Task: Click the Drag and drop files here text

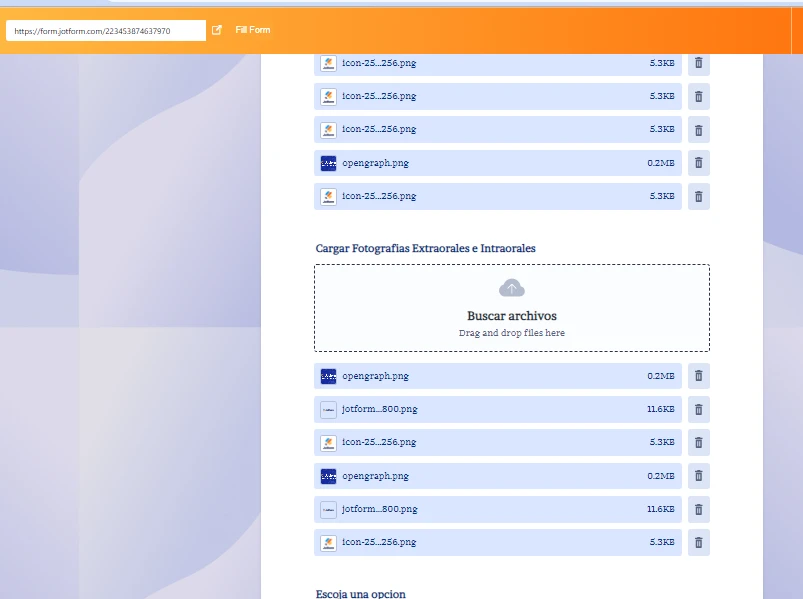Action: tap(511, 333)
